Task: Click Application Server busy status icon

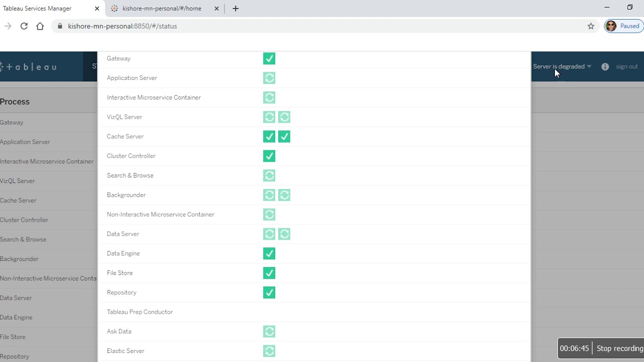Action: [269, 78]
